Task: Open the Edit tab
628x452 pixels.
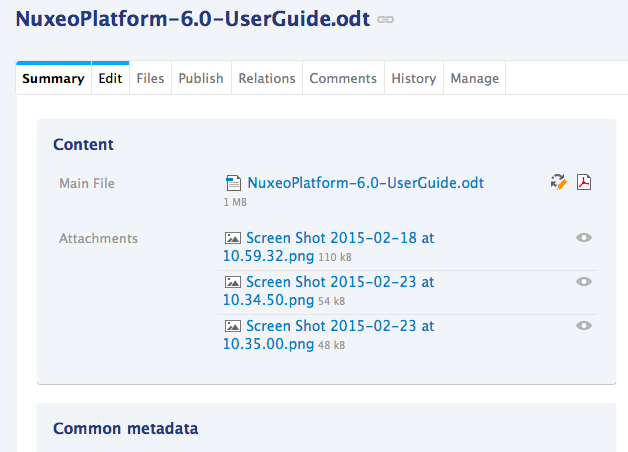Action: click(x=110, y=78)
